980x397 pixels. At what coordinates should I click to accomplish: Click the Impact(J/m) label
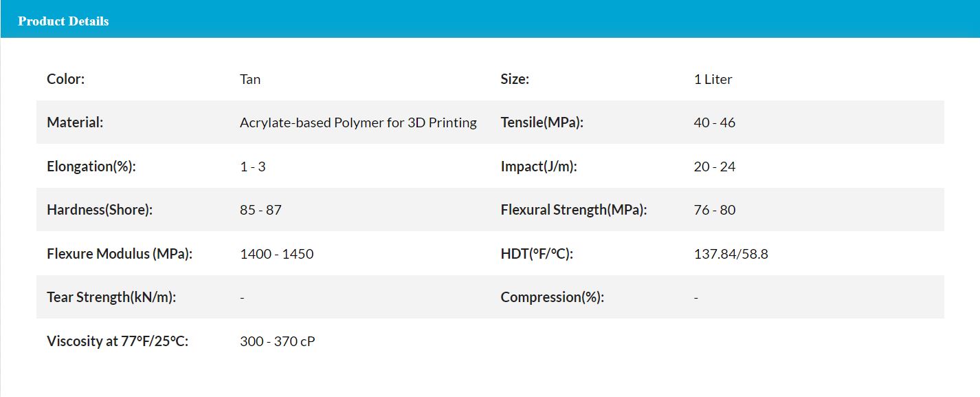pyautogui.click(x=539, y=167)
